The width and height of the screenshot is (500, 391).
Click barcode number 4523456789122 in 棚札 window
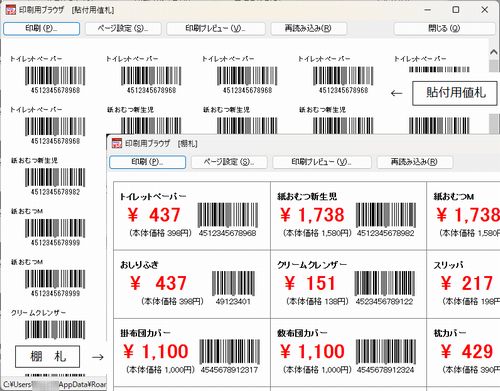click(384, 302)
